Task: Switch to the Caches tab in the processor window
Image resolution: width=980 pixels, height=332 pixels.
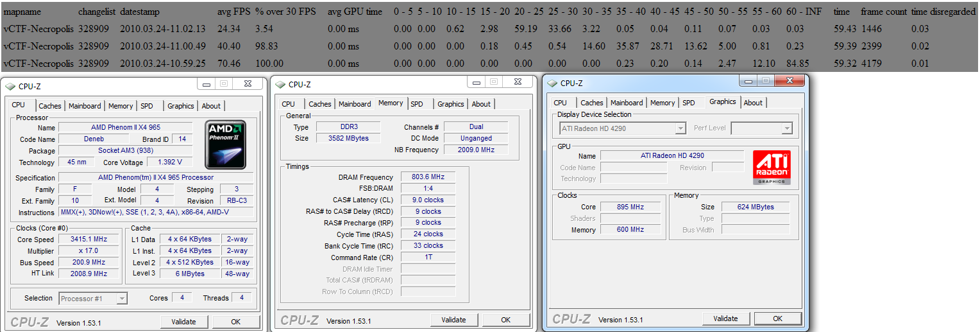Action: tap(50, 106)
